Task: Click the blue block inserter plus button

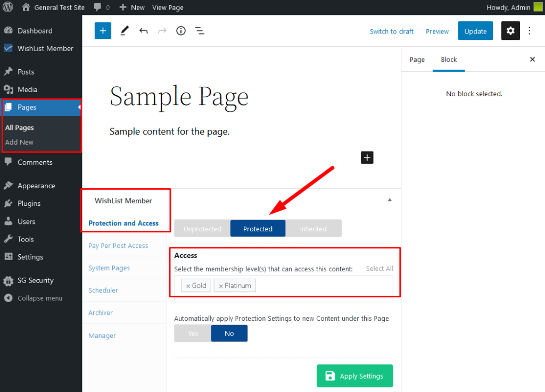Action: 103,31
